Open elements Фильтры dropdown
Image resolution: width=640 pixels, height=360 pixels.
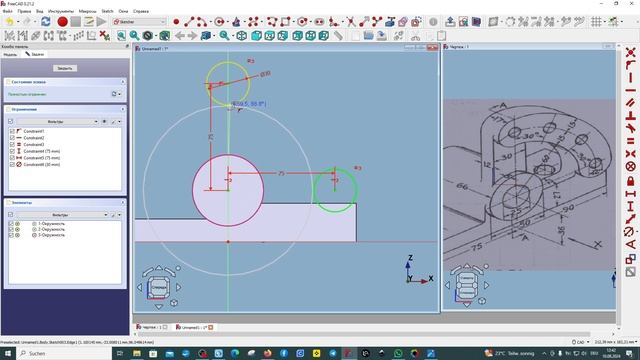pos(62,215)
